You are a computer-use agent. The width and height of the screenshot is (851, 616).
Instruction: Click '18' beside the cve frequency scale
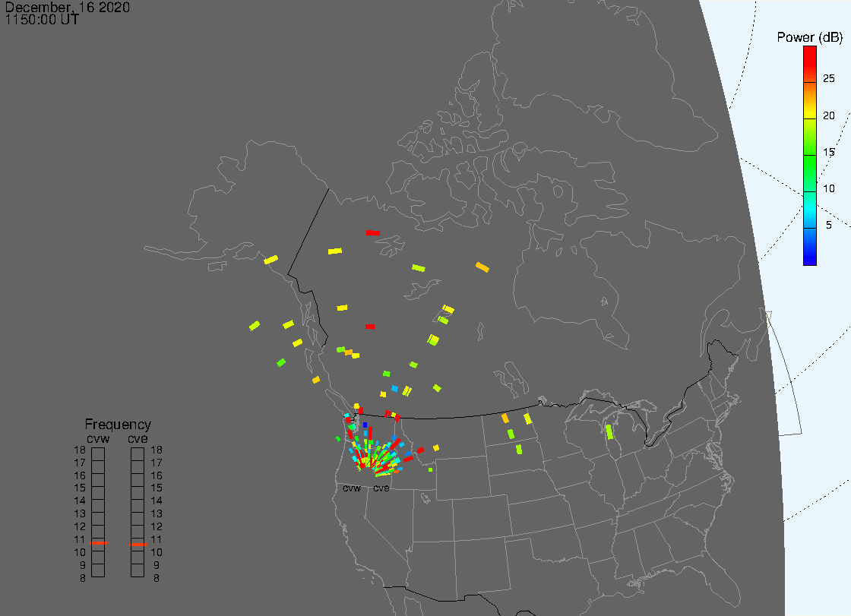157,450
